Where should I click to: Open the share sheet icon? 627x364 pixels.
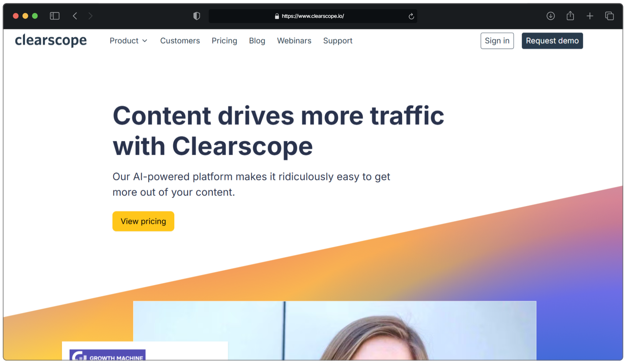(570, 15)
